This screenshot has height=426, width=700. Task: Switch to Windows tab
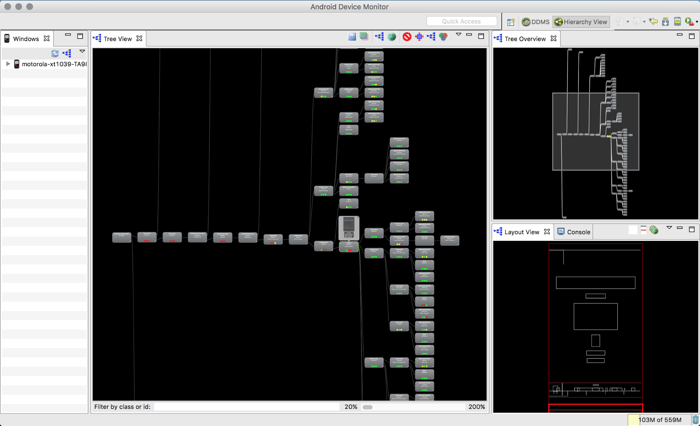coord(25,39)
